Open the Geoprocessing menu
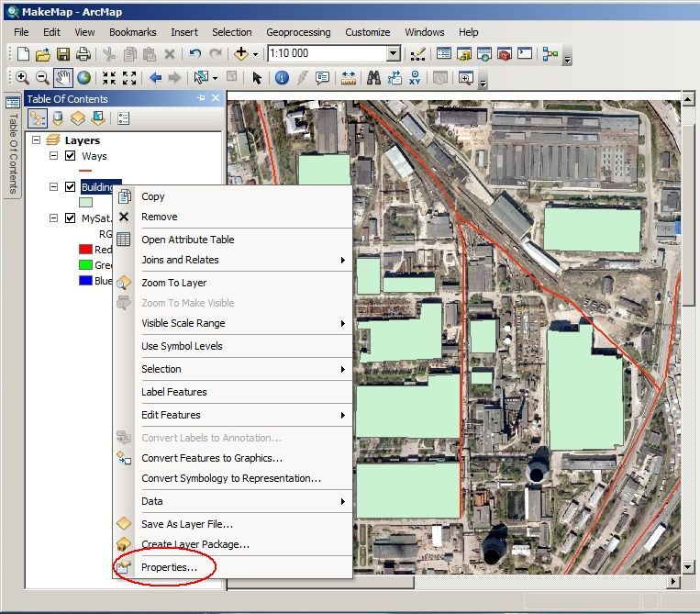Image resolution: width=700 pixels, height=614 pixels. (x=298, y=32)
